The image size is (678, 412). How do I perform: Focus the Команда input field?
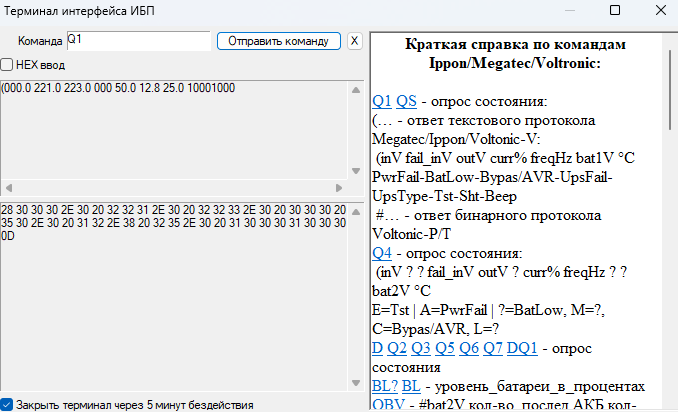138,41
